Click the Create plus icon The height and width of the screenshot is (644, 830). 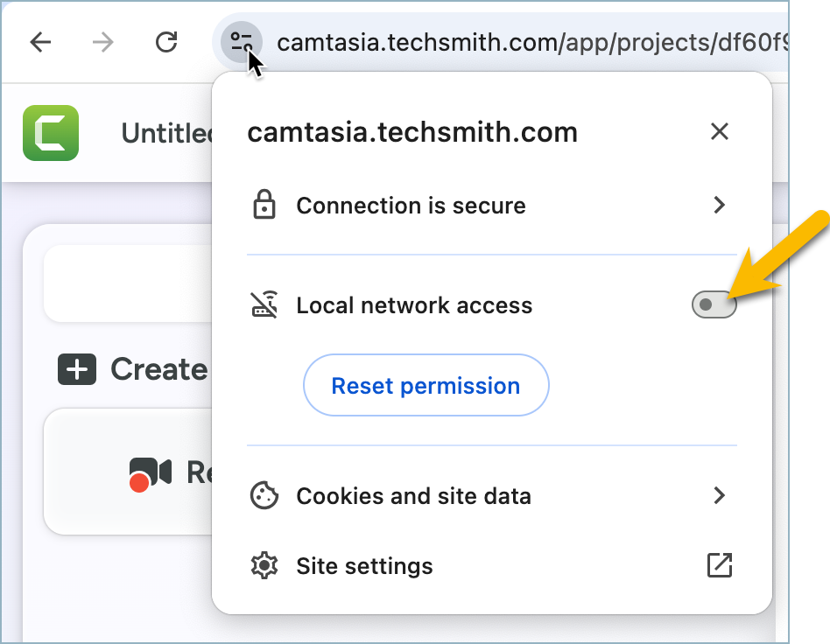[77, 369]
